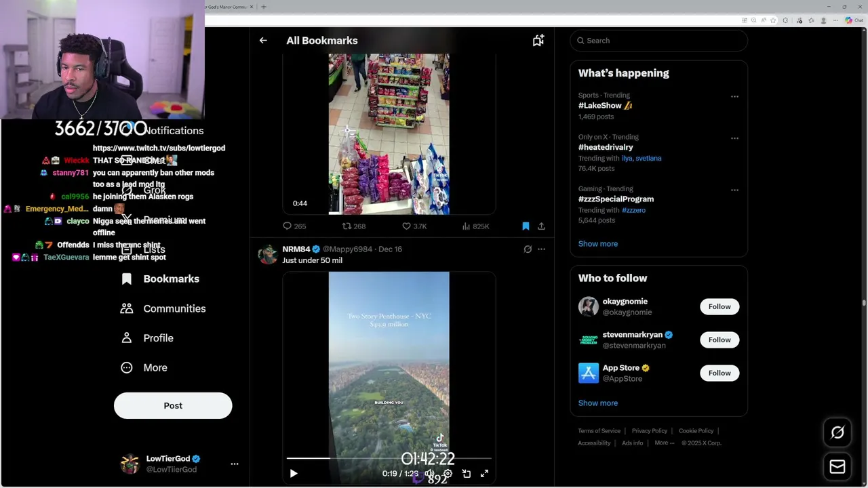Open Copilot Chat in browser toolbar
Image resolution: width=868 pixels, height=488 pixels.
tap(853, 20)
